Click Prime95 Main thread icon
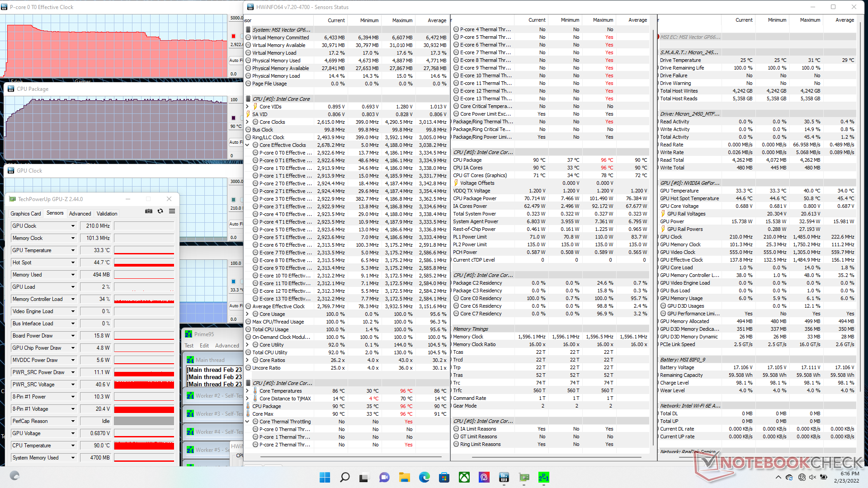868x488 pixels. point(190,360)
